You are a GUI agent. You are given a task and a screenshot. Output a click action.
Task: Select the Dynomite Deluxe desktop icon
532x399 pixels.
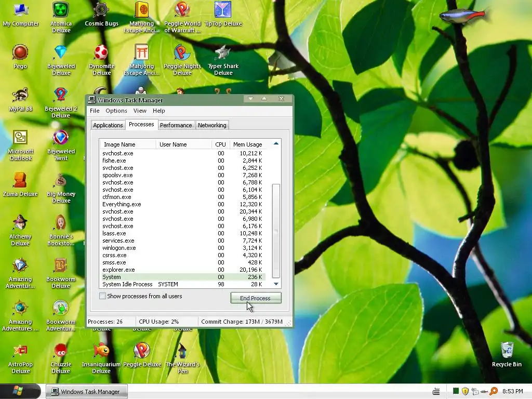(101, 60)
